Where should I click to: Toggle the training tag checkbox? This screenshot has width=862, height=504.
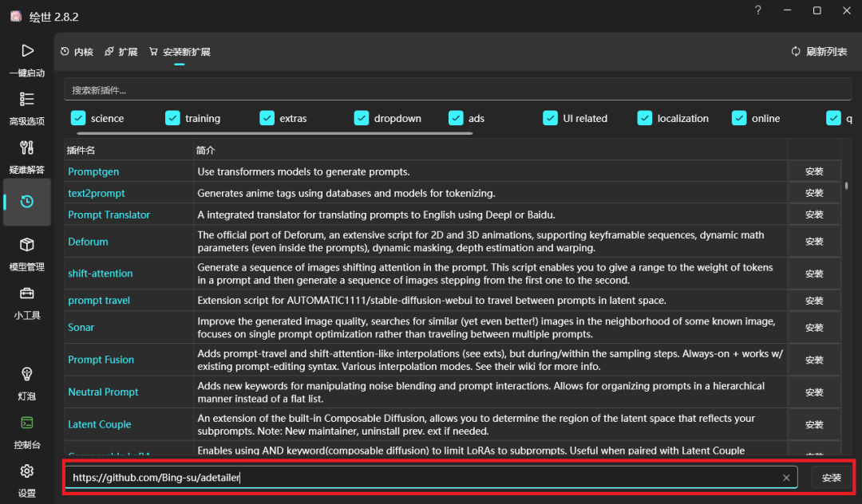click(x=172, y=118)
